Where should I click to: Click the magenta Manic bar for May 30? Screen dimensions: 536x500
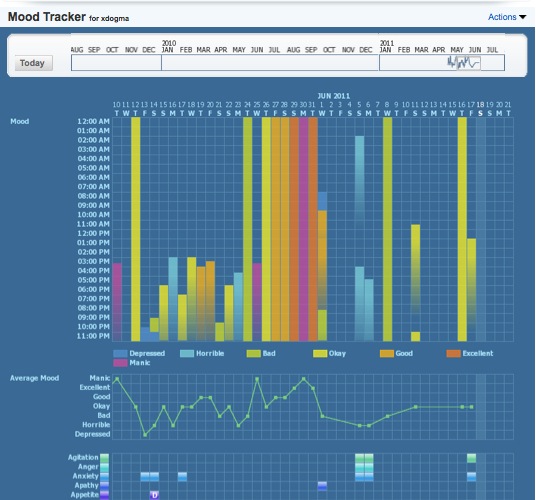[304, 229]
